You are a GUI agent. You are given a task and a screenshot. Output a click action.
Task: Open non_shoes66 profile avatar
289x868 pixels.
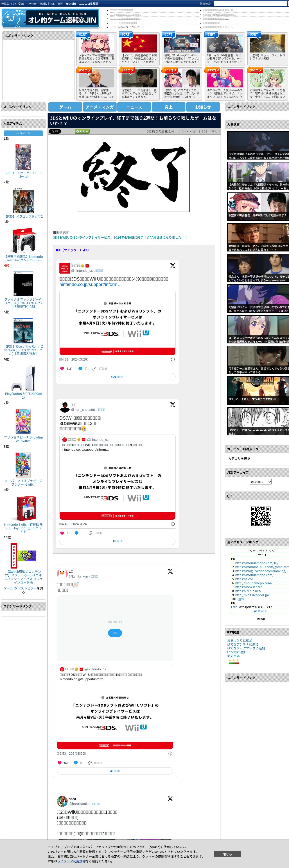65,407
